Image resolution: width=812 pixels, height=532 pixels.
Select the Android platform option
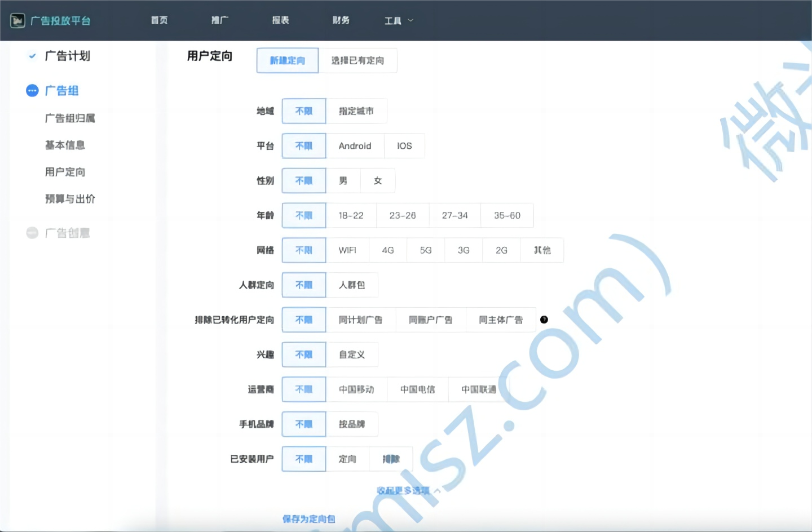click(355, 146)
